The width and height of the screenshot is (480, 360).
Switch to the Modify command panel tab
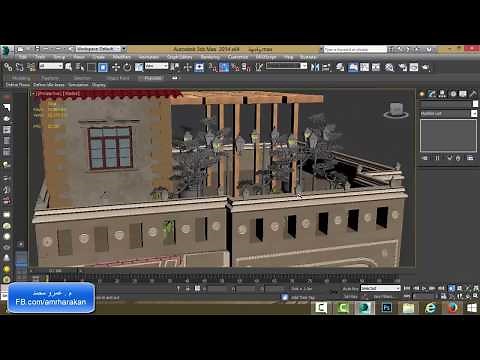(x=432, y=94)
